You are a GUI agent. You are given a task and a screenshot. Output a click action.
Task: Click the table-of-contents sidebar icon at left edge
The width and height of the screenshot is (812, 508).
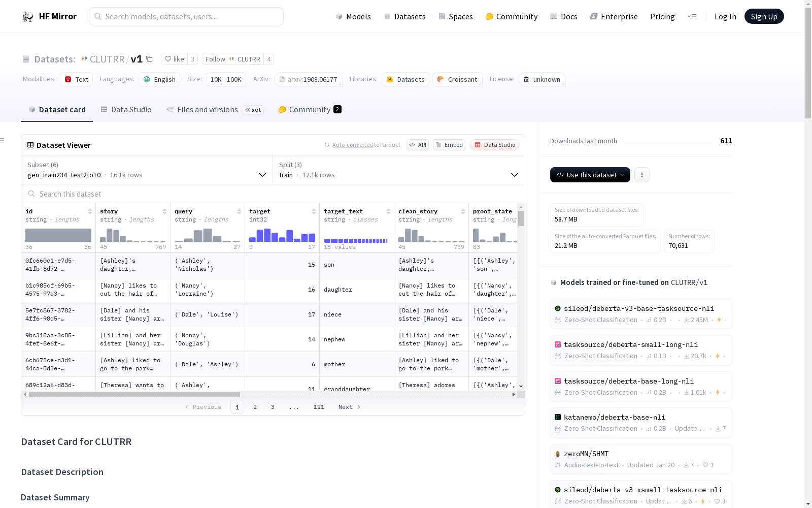(3, 140)
